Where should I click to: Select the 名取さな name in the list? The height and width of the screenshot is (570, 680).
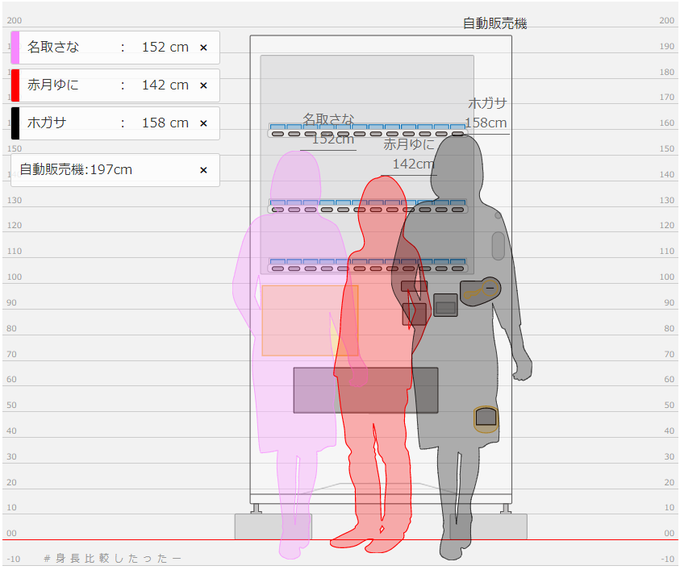coord(53,47)
